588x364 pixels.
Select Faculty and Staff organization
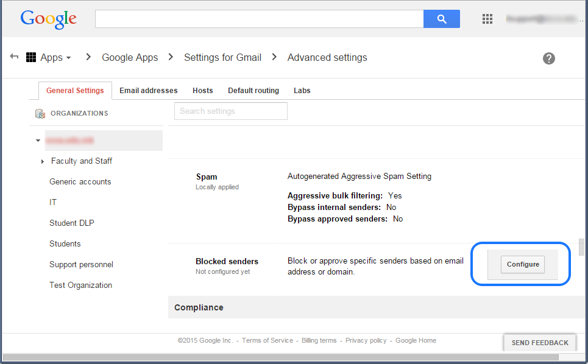pyautogui.click(x=82, y=161)
